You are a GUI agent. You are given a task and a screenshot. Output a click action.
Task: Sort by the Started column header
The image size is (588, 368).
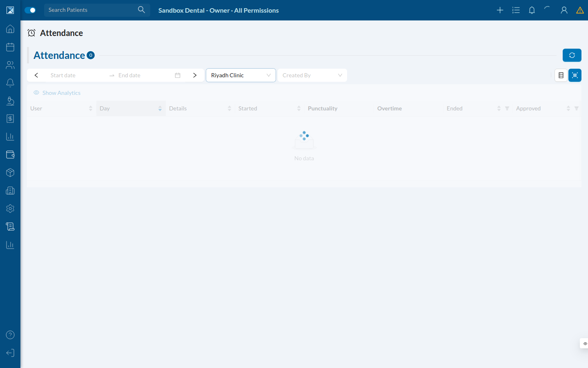click(x=270, y=108)
